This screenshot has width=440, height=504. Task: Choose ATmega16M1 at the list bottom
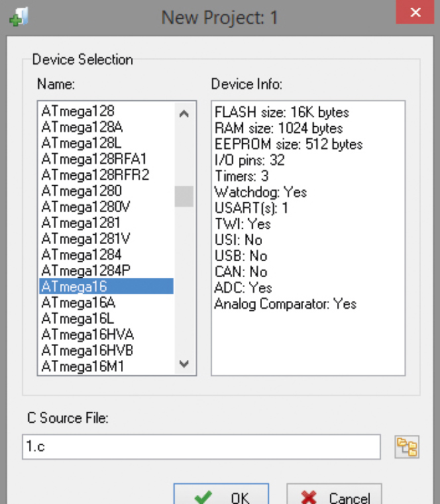(106, 366)
